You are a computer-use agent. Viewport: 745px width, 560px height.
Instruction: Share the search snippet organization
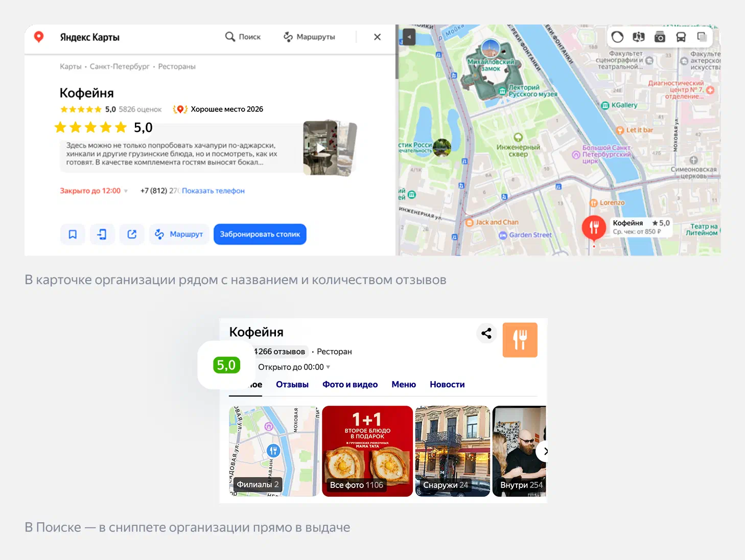click(x=486, y=333)
